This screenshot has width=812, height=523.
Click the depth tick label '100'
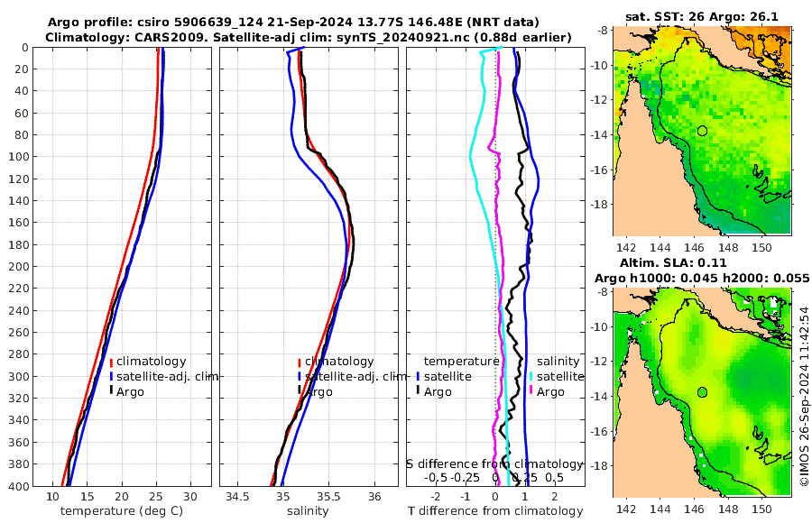click(18, 156)
